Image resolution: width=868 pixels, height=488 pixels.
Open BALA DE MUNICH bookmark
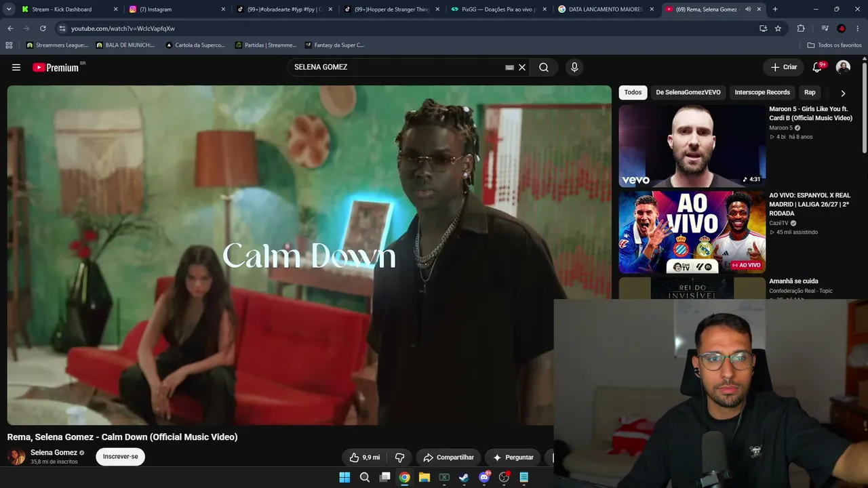tap(125, 45)
